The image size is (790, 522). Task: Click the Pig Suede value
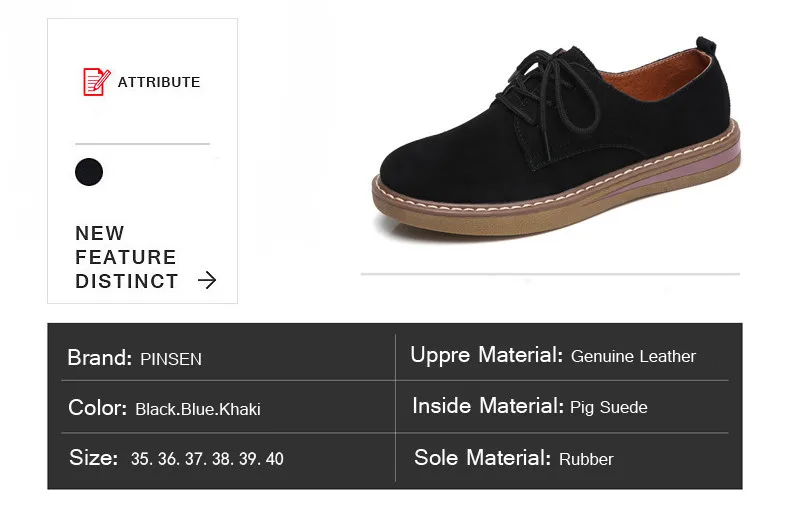[609, 407]
